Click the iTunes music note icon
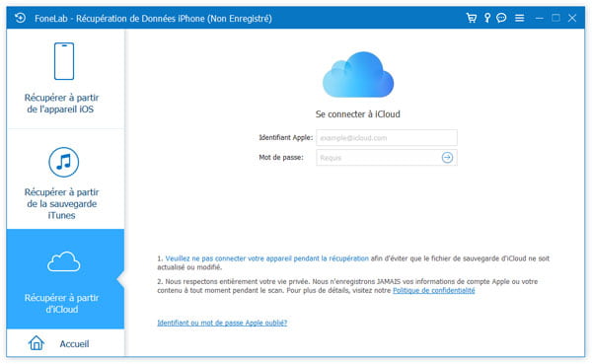 [64, 162]
